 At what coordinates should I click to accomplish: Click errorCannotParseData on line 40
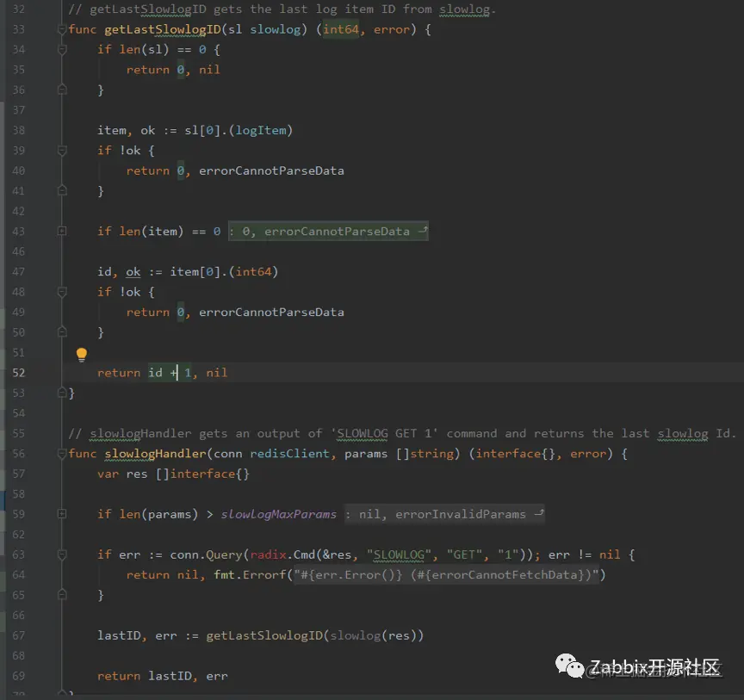click(271, 170)
